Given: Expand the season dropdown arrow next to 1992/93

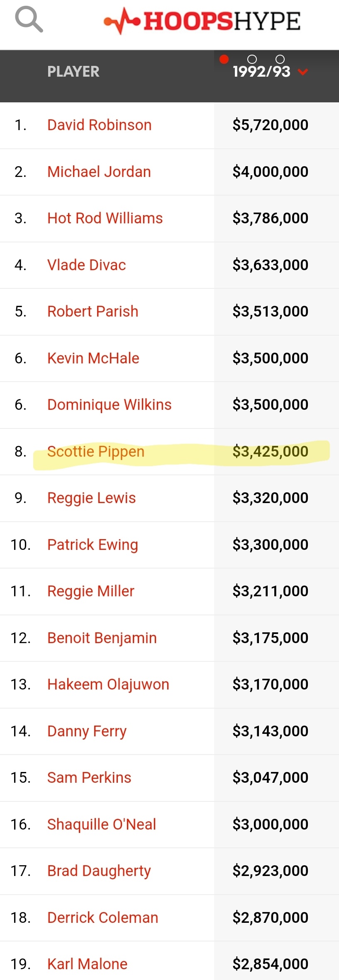Looking at the screenshot, I should (303, 72).
